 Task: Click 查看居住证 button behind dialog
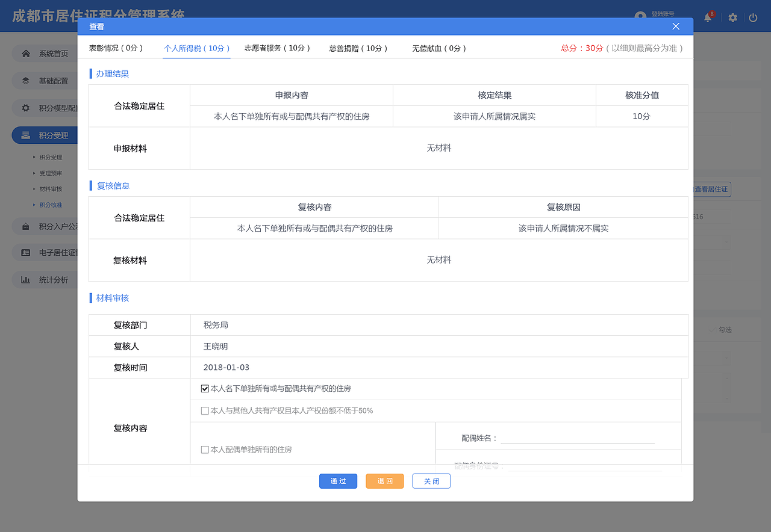(x=711, y=189)
